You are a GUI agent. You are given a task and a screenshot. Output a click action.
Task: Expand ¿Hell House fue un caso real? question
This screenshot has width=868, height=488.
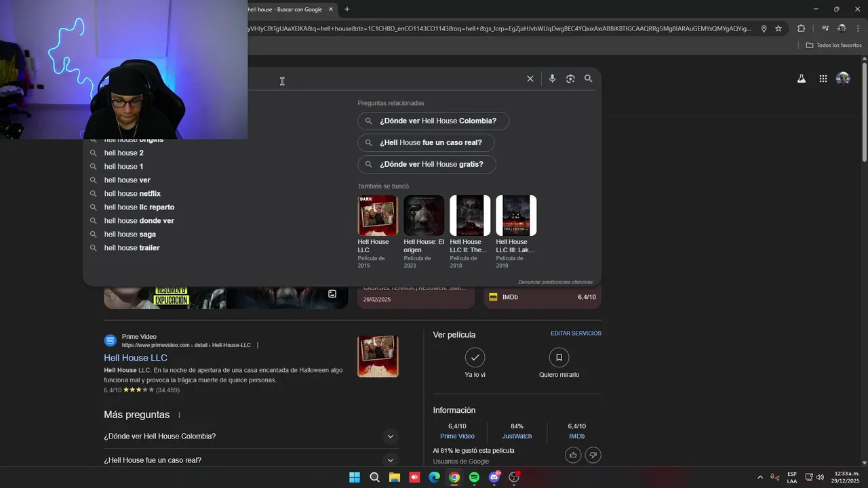251,460
